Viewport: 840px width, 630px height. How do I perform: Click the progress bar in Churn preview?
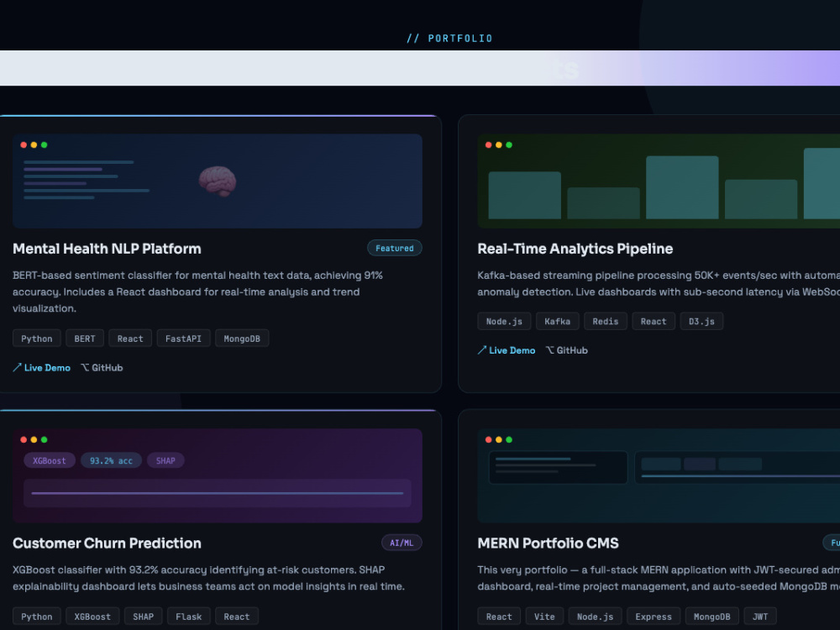coord(218,493)
